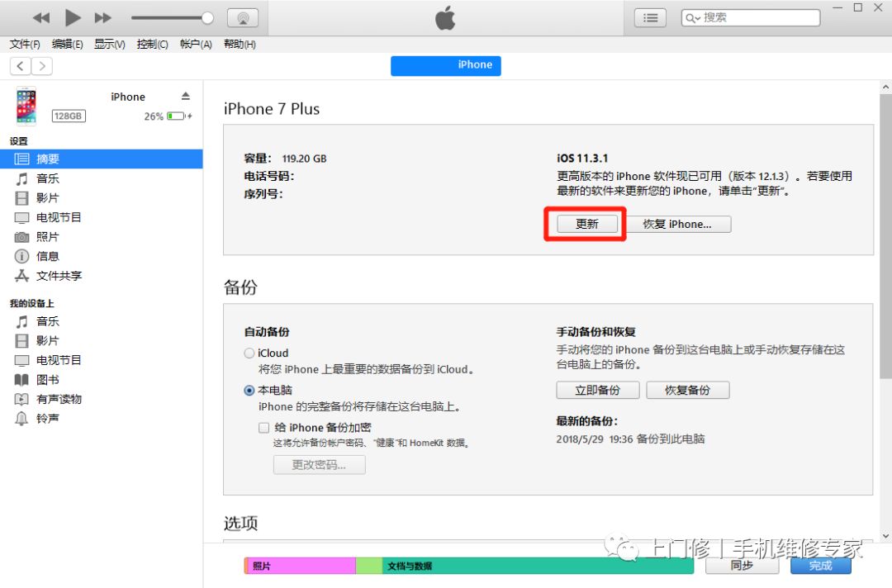Open the 帮助(H) menu

click(x=240, y=45)
